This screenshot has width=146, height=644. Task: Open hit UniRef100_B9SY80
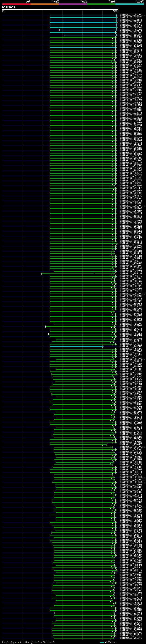coord(131,35)
